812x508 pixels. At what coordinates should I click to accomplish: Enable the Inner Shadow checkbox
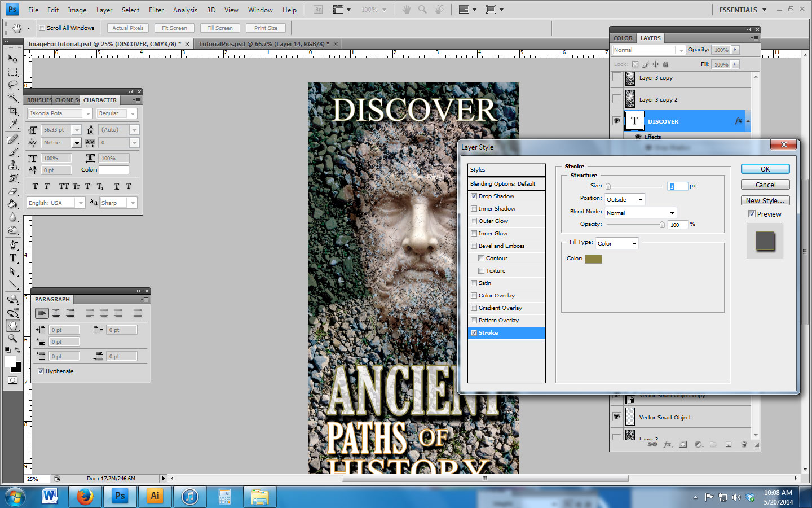coord(474,209)
